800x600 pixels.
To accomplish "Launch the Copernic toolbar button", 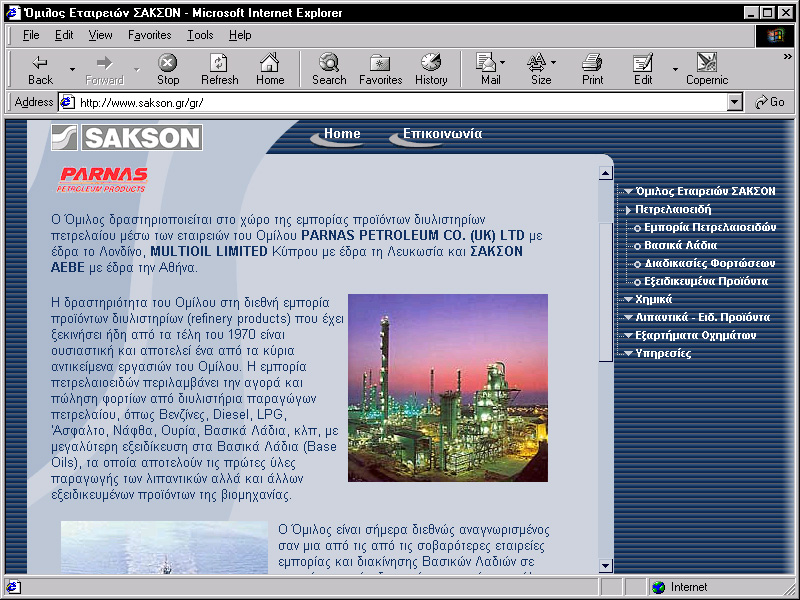I will [707, 69].
